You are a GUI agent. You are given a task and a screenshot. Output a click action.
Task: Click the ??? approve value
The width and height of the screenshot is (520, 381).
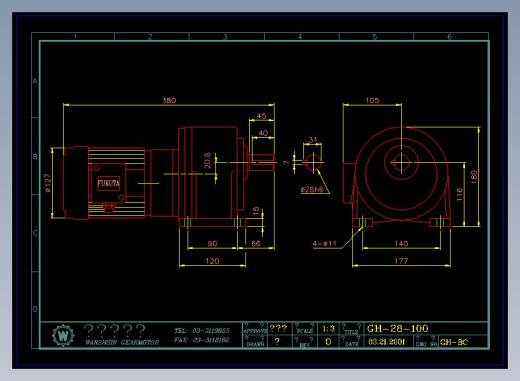278,328
